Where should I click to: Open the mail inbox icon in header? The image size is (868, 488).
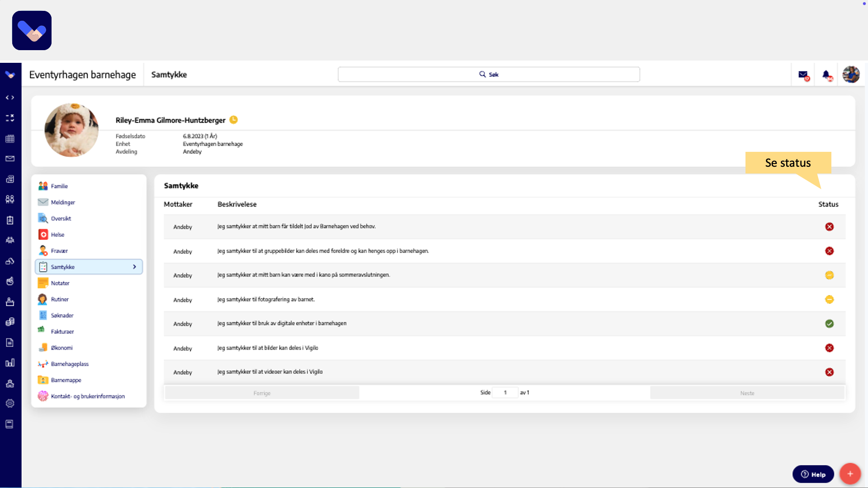tap(803, 75)
